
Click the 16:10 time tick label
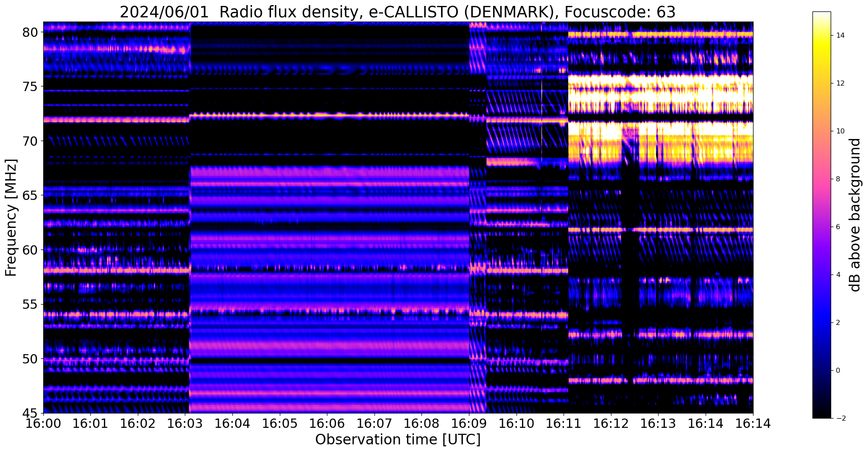pyautogui.click(x=516, y=423)
